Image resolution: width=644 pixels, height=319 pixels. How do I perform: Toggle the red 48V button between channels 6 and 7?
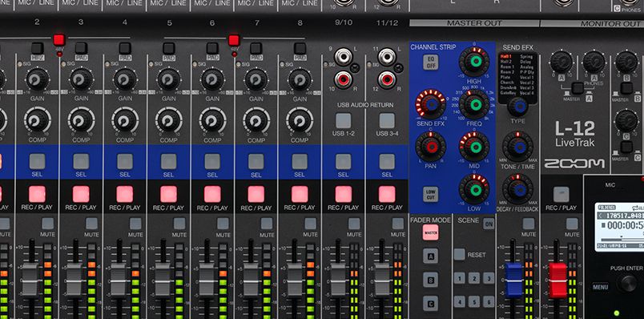234,40
